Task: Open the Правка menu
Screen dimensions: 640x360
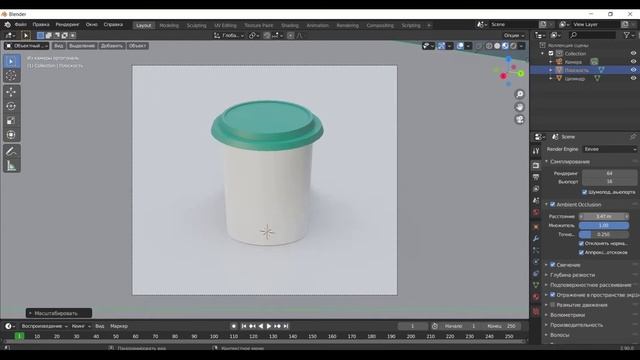Action: (x=41, y=25)
